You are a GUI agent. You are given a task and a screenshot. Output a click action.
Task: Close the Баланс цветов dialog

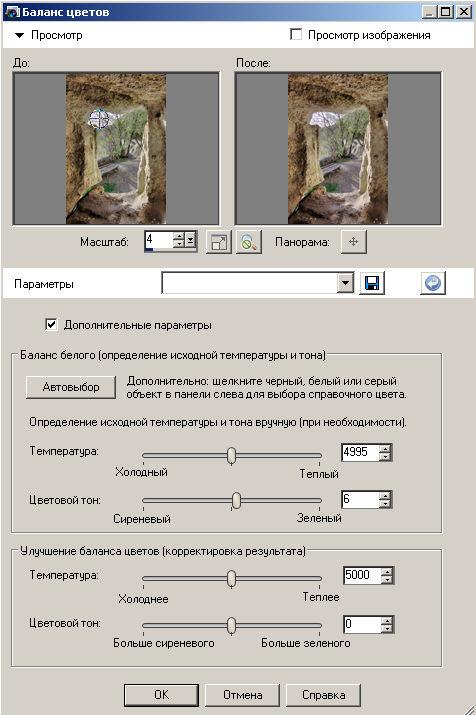point(463,11)
